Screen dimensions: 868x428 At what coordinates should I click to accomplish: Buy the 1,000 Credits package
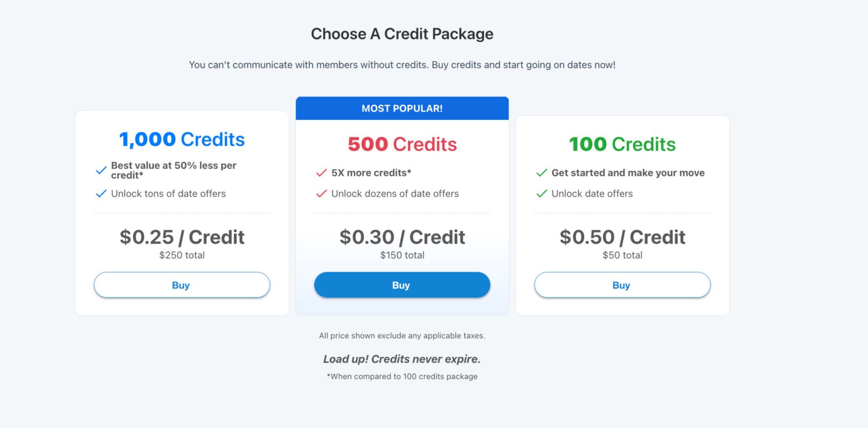pos(182,285)
